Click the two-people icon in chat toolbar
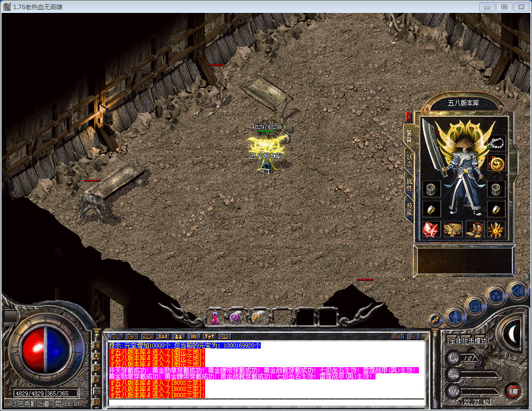 (x=178, y=337)
